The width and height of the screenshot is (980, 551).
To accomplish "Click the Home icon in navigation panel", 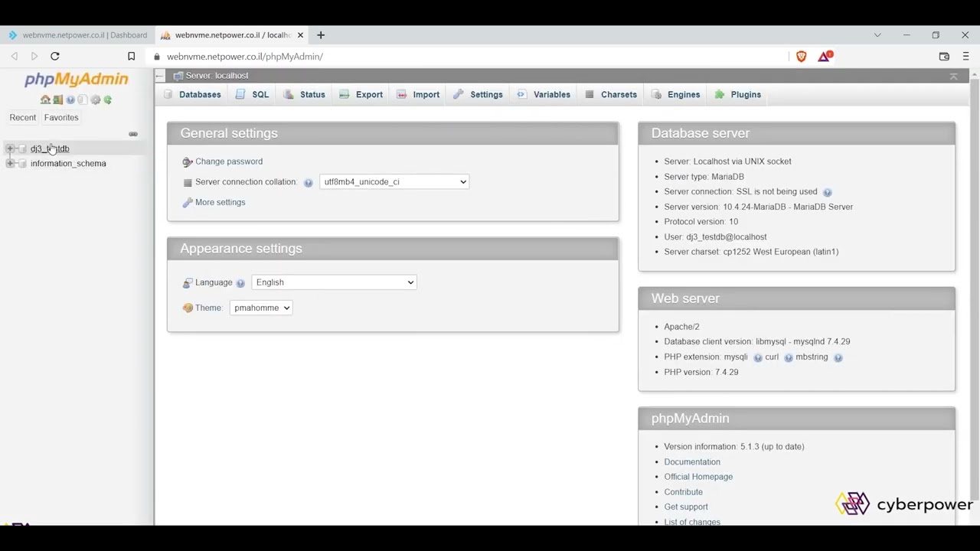I will (45, 99).
